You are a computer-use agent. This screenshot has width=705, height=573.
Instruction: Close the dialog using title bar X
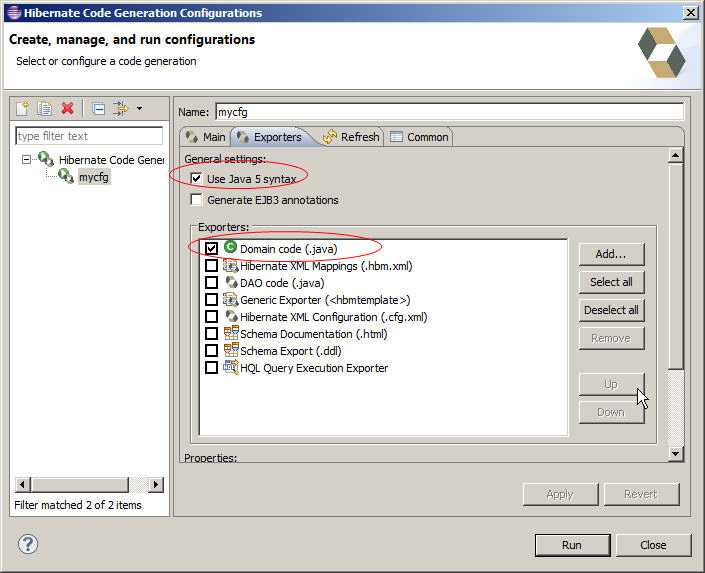pyautogui.click(x=691, y=13)
